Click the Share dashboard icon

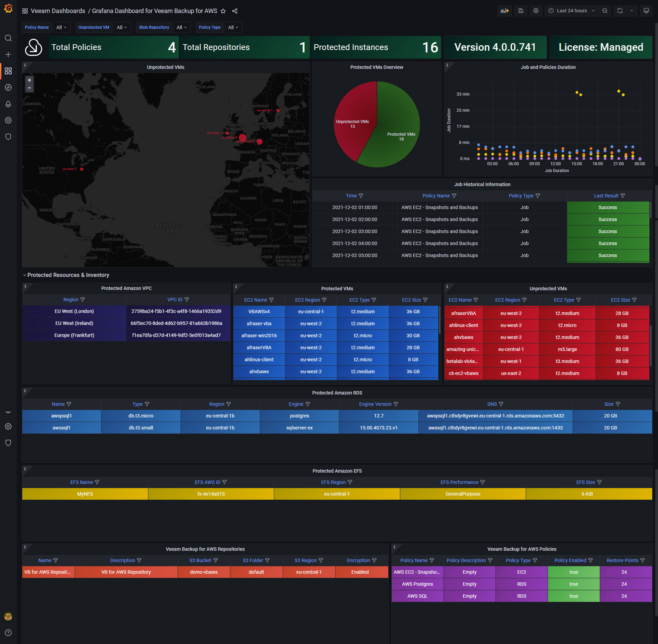235,11
